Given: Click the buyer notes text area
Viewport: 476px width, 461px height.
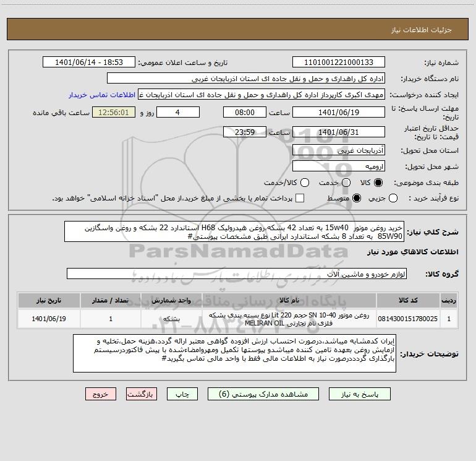Looking at the screenshot, I should (234, 353).
